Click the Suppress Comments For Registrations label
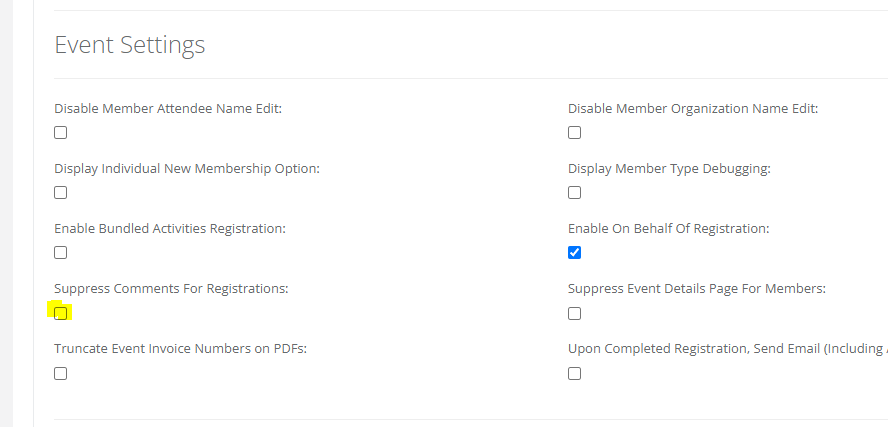Screen dimensions: 888x427 [171, 289]
